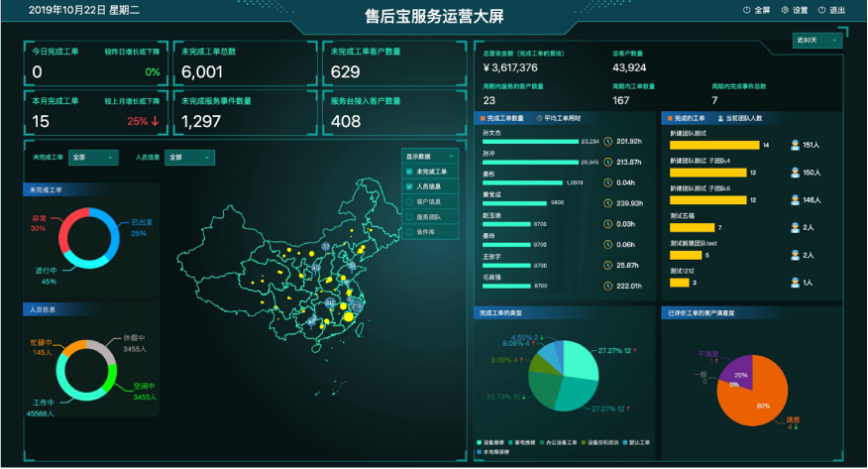
Task: Enable the 客户信息 checkbox
Action: click(x=409, y=201)
